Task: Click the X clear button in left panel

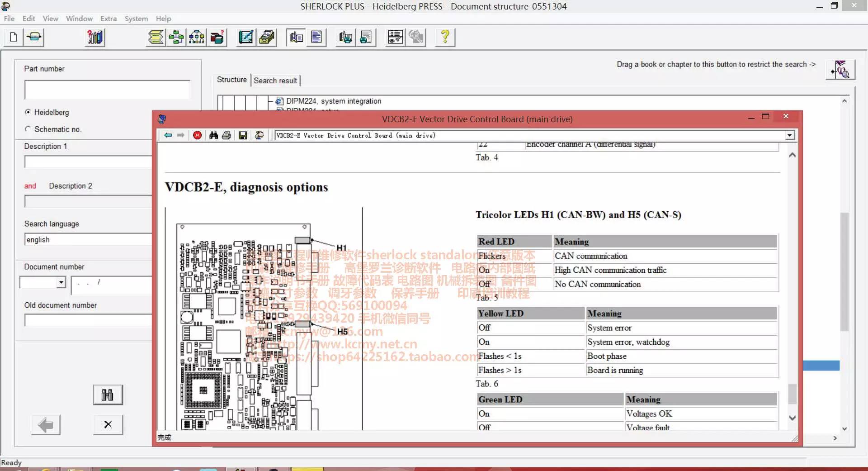Action: tap(108, 425)
